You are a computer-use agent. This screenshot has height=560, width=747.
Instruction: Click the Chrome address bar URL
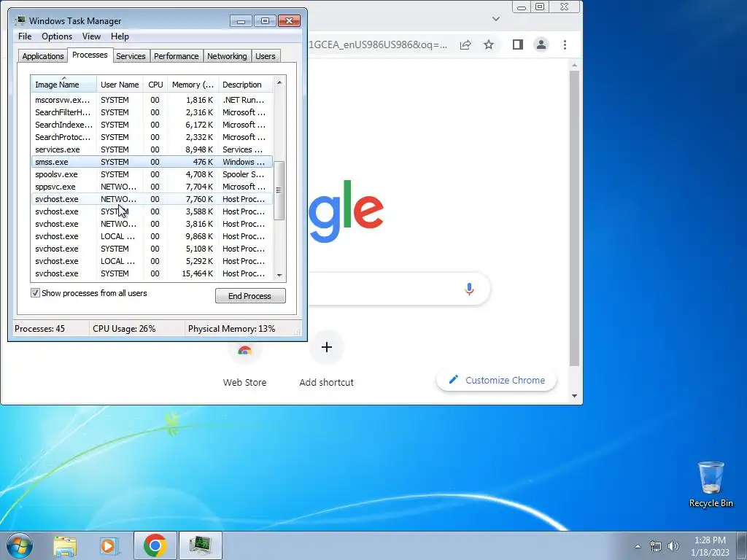click(x=378, y=44)
